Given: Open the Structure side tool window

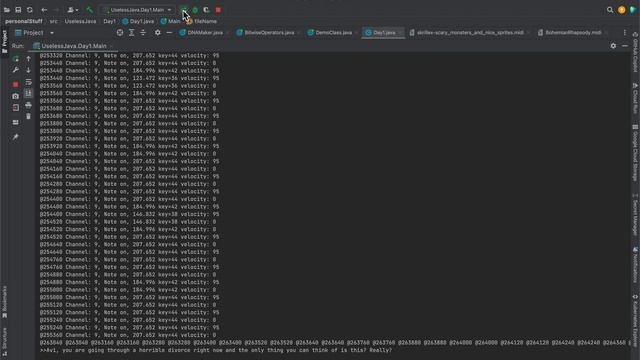Looking at the screenshot, I should (4, 342).
